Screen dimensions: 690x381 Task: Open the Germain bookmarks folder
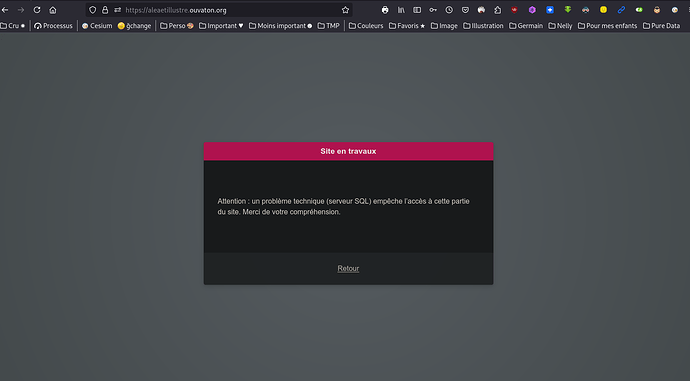(526, 26)
